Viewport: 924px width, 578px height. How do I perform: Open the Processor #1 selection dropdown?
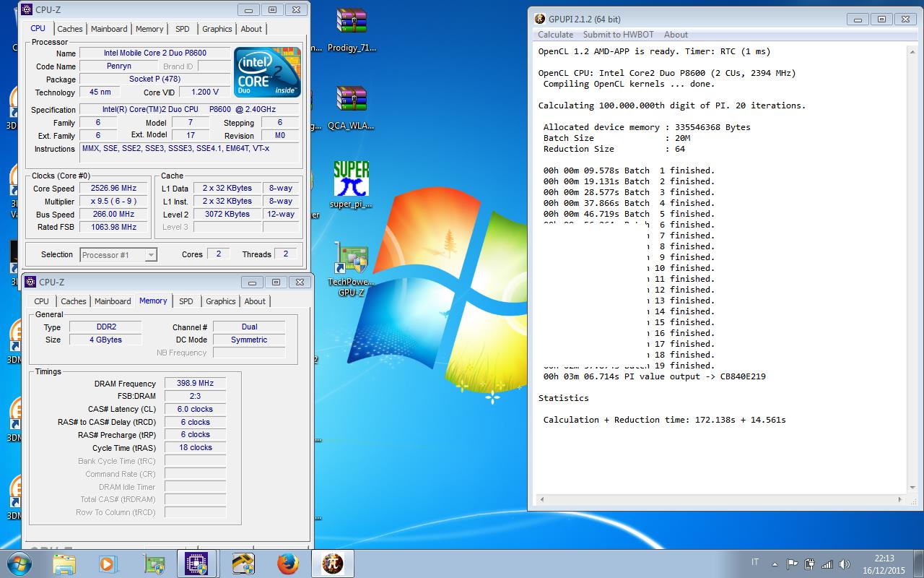[x=118, y=254]
